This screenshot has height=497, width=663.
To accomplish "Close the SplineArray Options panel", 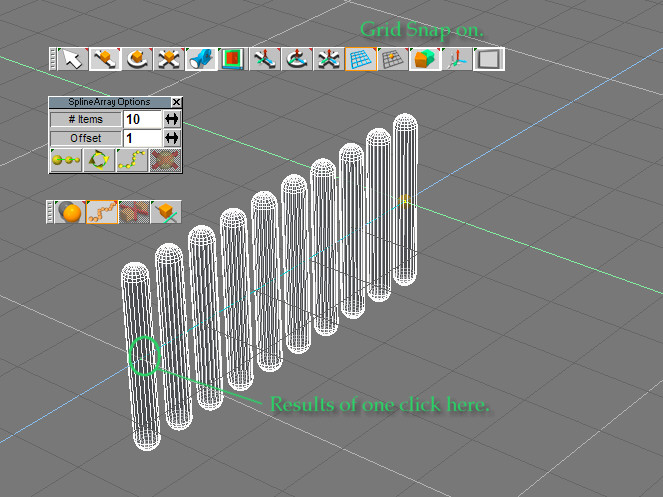I will [x=177, y=102].
